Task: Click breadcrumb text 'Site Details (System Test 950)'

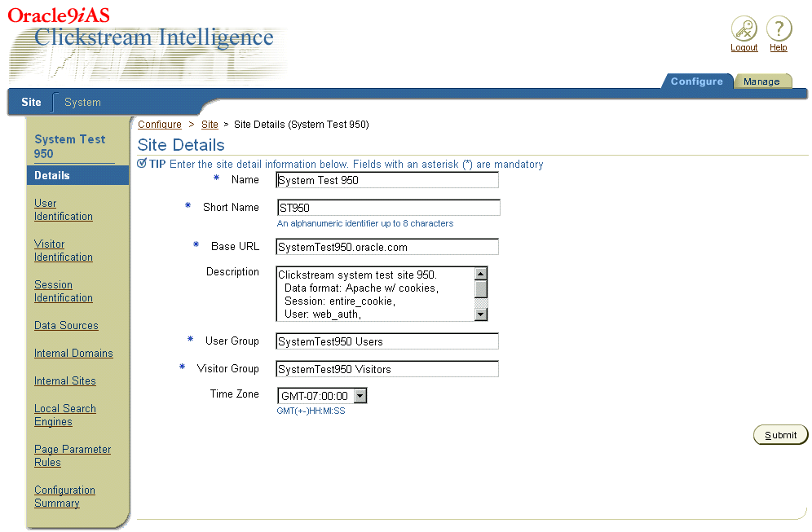Action: tap(302, 124)
